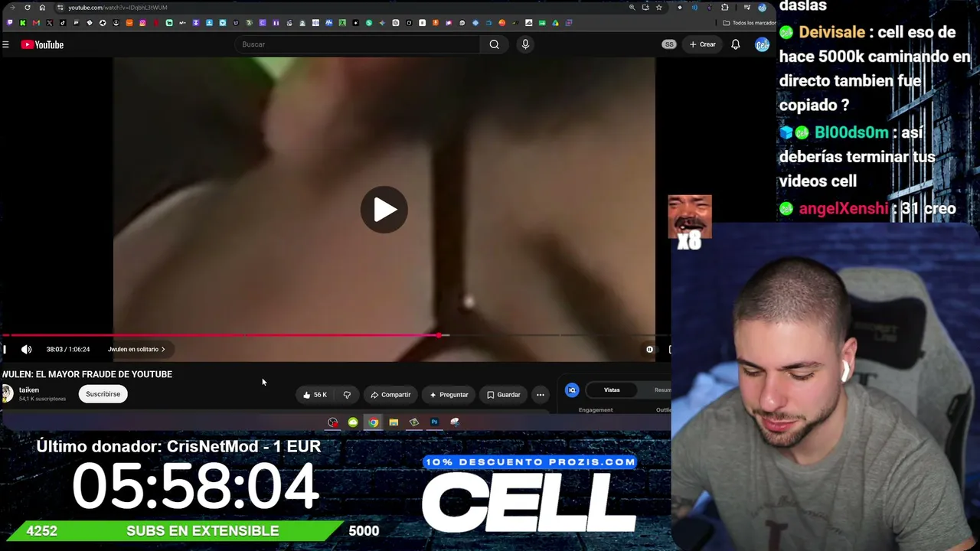Viewport: 980px width, 551px height.
Task: Open YouTube notifications bell
Action: click(736, 44)
